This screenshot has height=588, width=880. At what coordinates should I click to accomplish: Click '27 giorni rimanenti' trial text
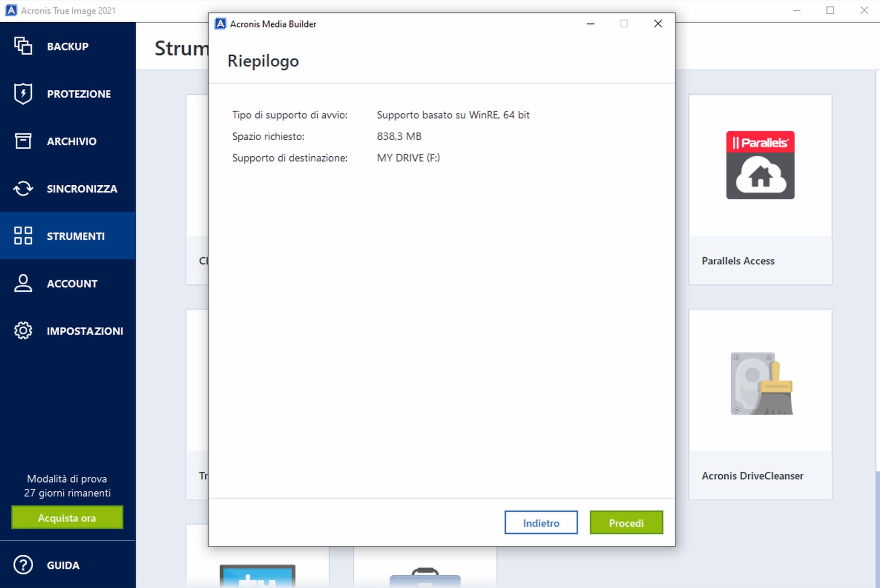pyautogui.click(x=67, y=493)
